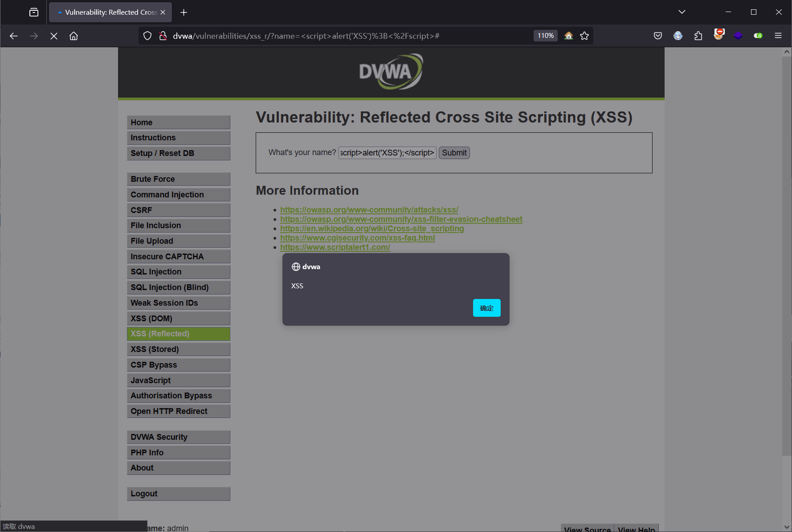Go to Authorisation Bypass page
Viewport: 792px width, 532px height.
tap(179, 396)
